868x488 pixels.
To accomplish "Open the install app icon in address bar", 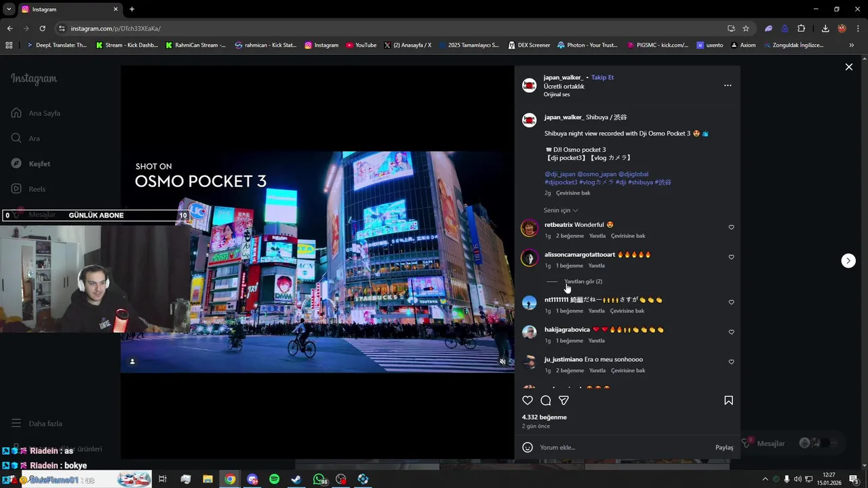I will click(x=731, y=28).
